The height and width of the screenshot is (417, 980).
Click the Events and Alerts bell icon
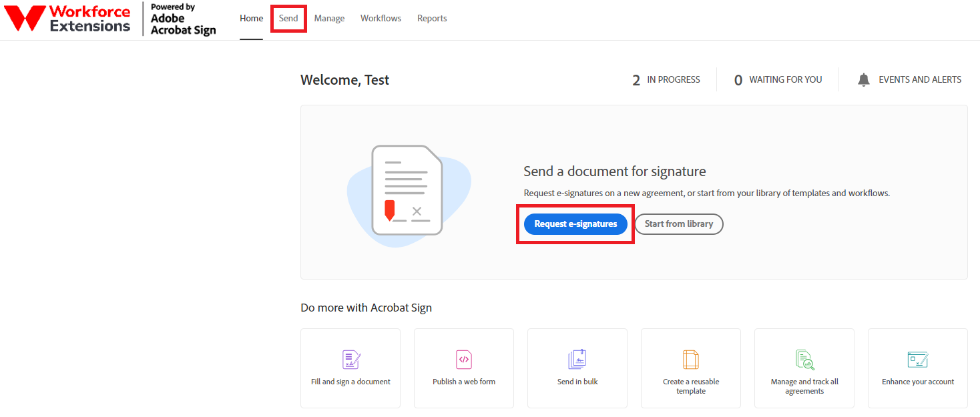coord(864,80)
